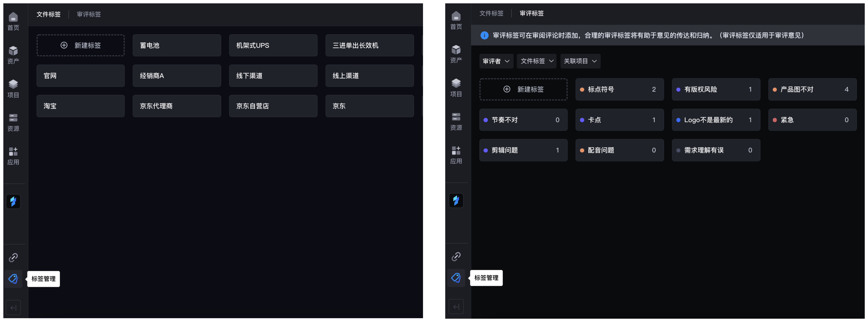
Task: Click red color dot of 紧急 tag
Action: [775, 120]
